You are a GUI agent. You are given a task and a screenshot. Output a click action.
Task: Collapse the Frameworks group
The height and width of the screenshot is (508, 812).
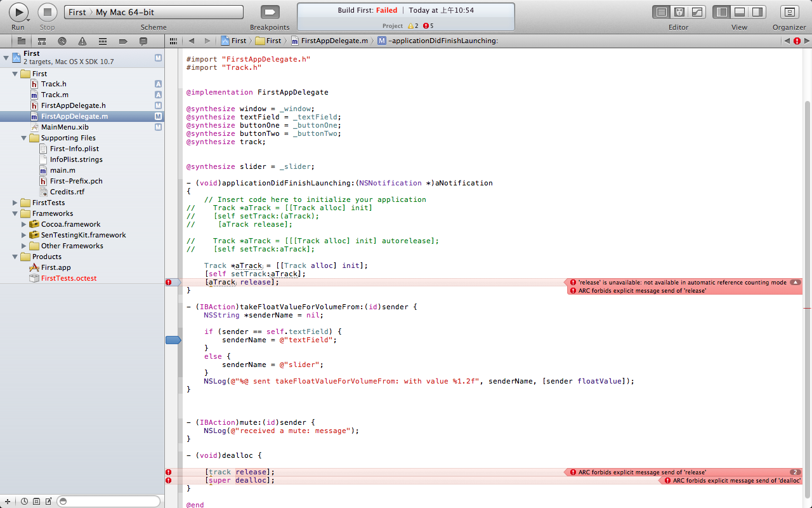15,213
